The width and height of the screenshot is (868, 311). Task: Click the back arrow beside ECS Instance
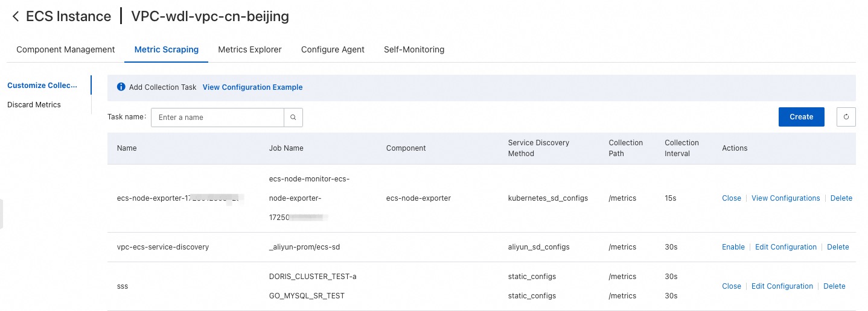pyautogui.click(x=16, y=17)
